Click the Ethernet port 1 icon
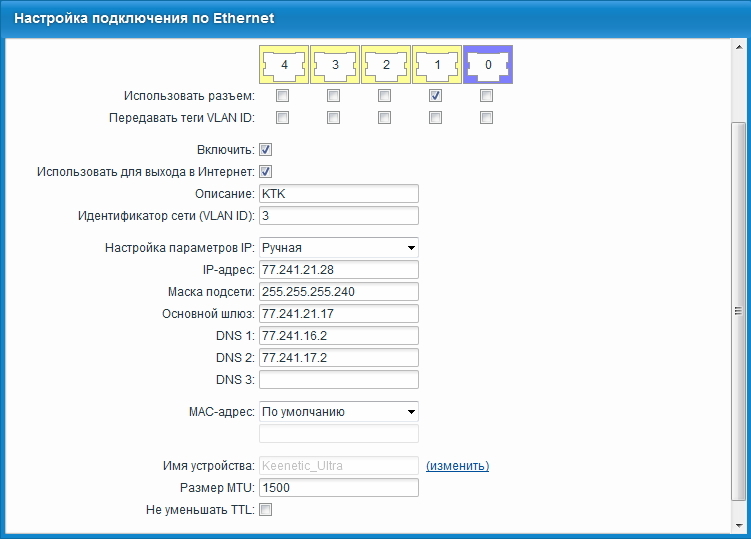Image resolution: width=751 pixels, height=539 pixels. point(436,65)
